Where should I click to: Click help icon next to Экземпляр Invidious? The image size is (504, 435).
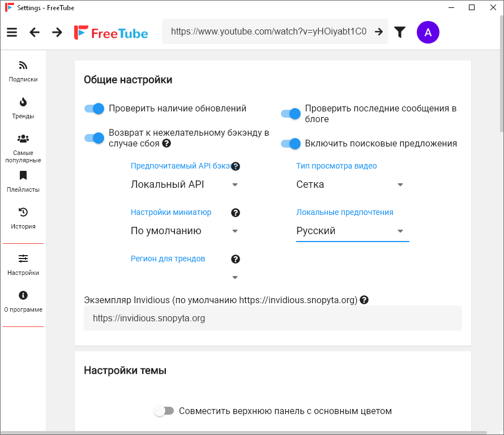(364, 300)
